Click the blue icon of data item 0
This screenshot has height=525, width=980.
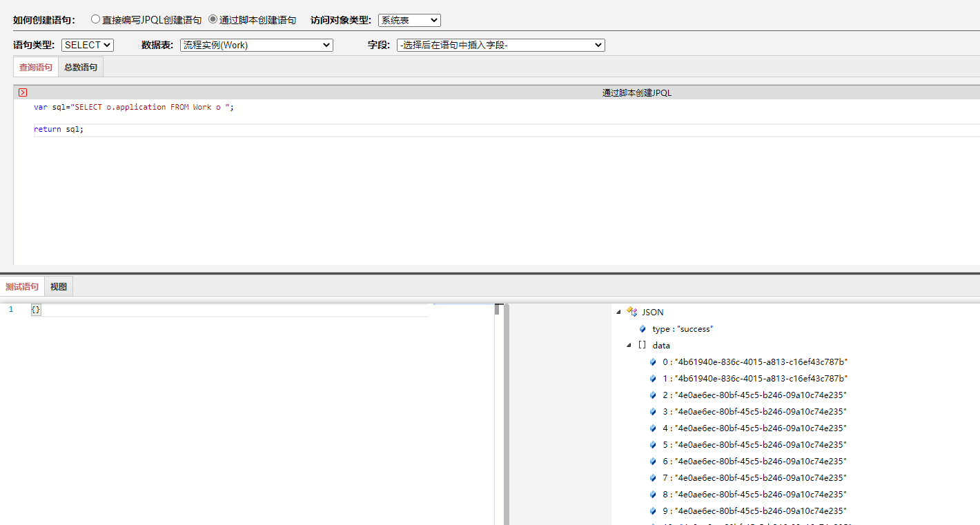pyautogui.click(x=653, y=362)
